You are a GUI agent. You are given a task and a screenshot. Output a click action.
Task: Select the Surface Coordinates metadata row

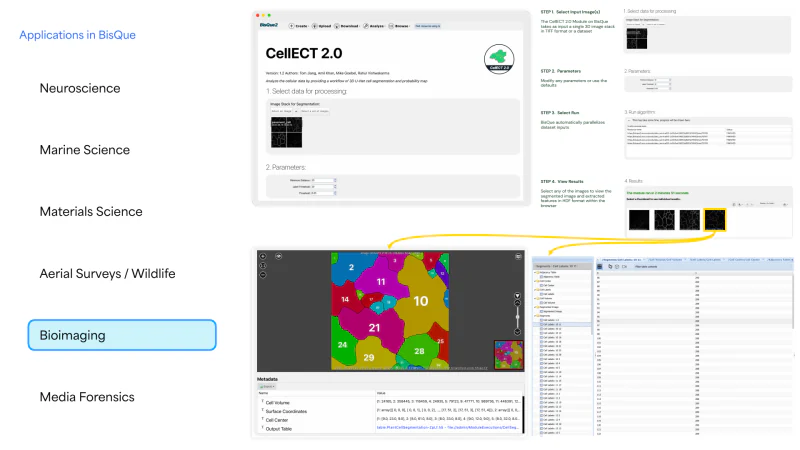[x=390, y=411]
